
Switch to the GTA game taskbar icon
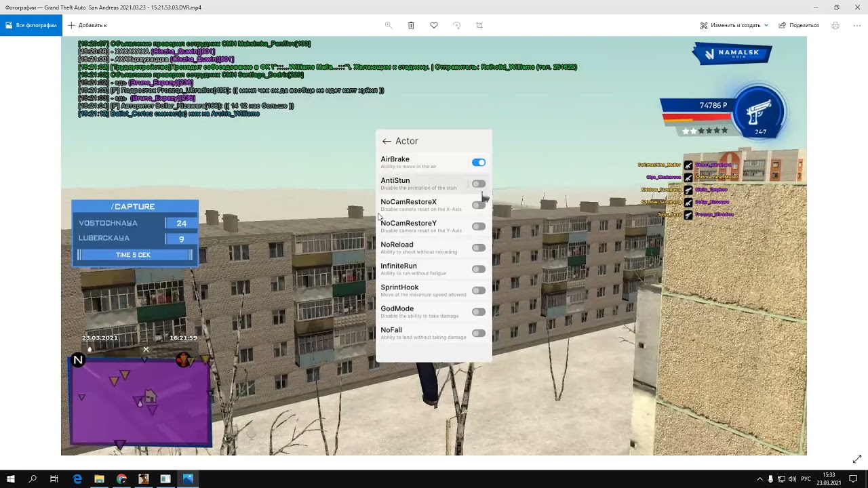click(x=143, y=479)
